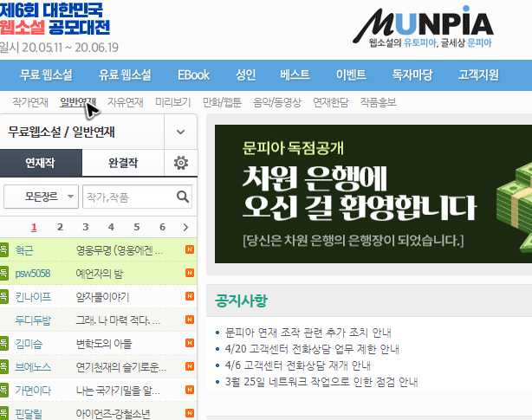Click the N badge on 연기천재의 row
532x420 pixels.
[190, 366]
